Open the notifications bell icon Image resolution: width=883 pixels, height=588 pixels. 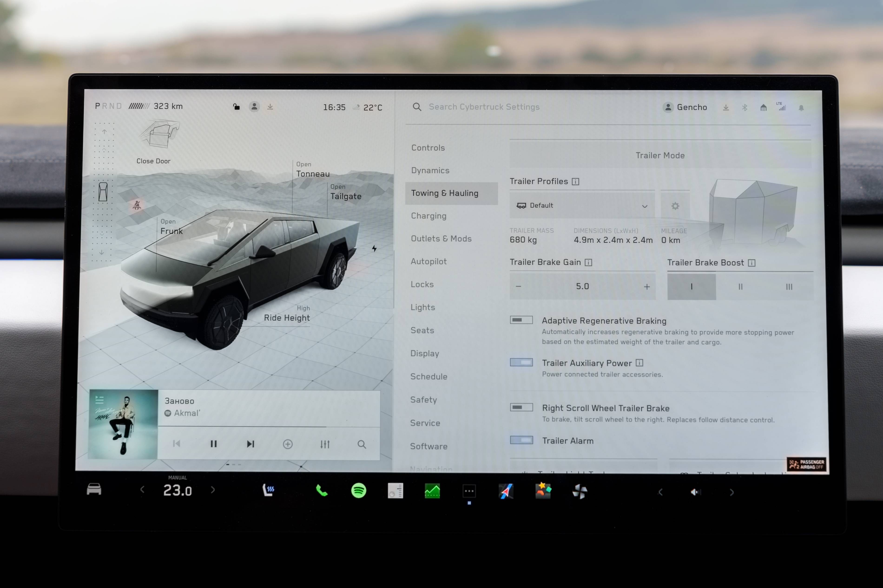point(801,108)
